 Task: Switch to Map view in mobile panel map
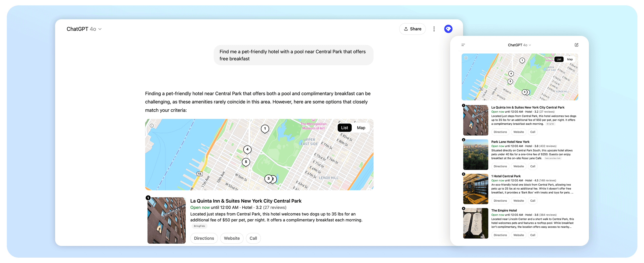click(x=570, y=59)
